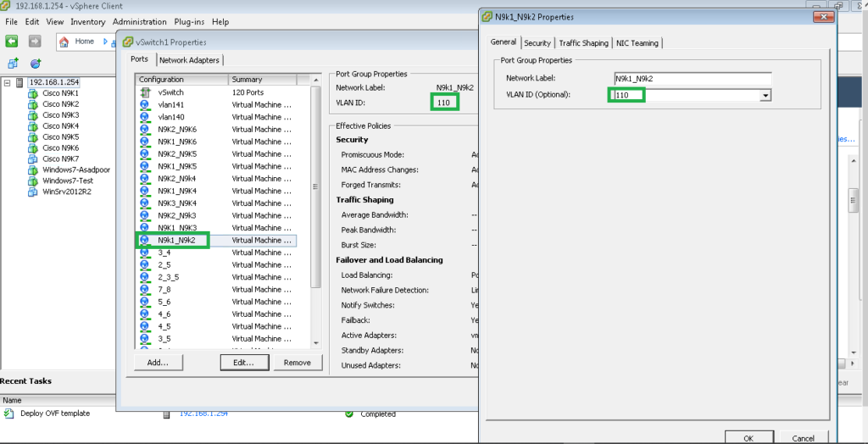Click OK in N9k1_N9k2 Properties
Screen dimensions: 868x444
(748, 438)
